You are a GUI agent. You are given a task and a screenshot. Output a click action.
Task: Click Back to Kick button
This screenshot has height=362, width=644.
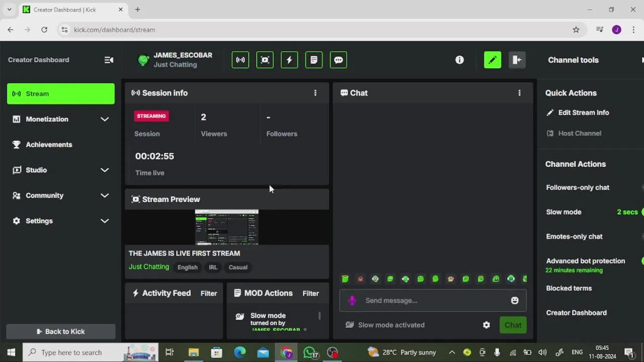61,331
